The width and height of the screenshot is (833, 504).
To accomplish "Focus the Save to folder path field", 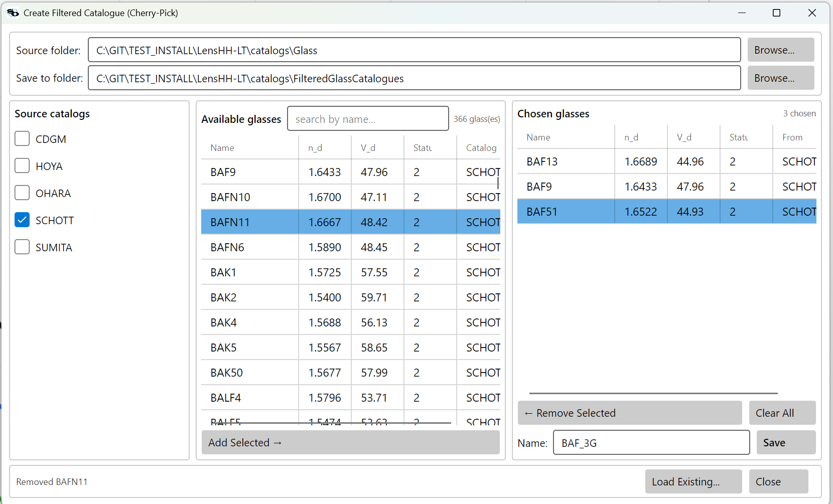I will (x=414, y=78).
